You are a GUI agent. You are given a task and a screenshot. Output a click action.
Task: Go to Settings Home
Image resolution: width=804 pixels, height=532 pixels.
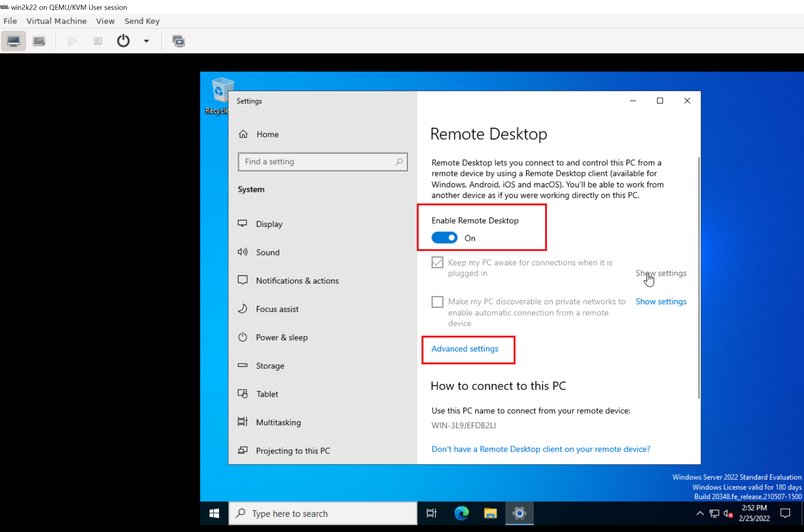[259, 134]
